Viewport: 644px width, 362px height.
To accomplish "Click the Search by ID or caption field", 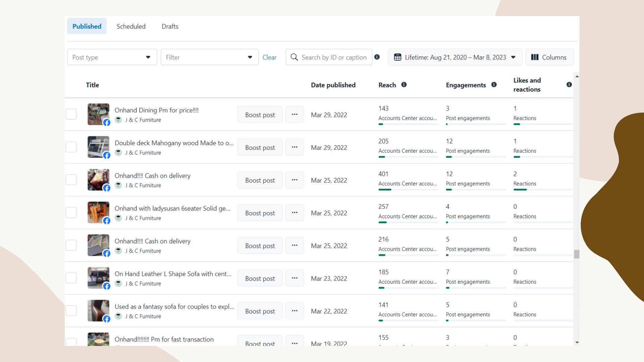I will click(334, 57).
